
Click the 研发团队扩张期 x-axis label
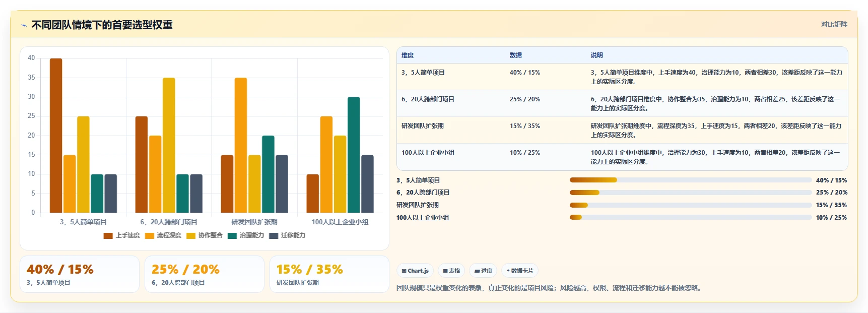[x=254, y=222]
